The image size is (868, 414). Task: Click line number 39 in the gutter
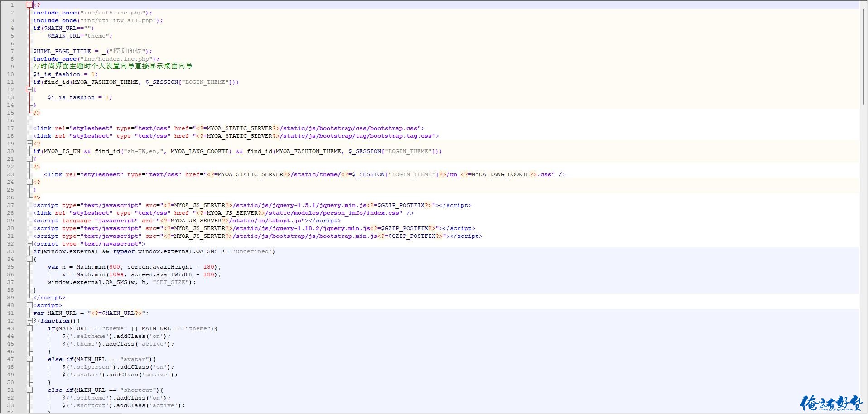[10, 298]
